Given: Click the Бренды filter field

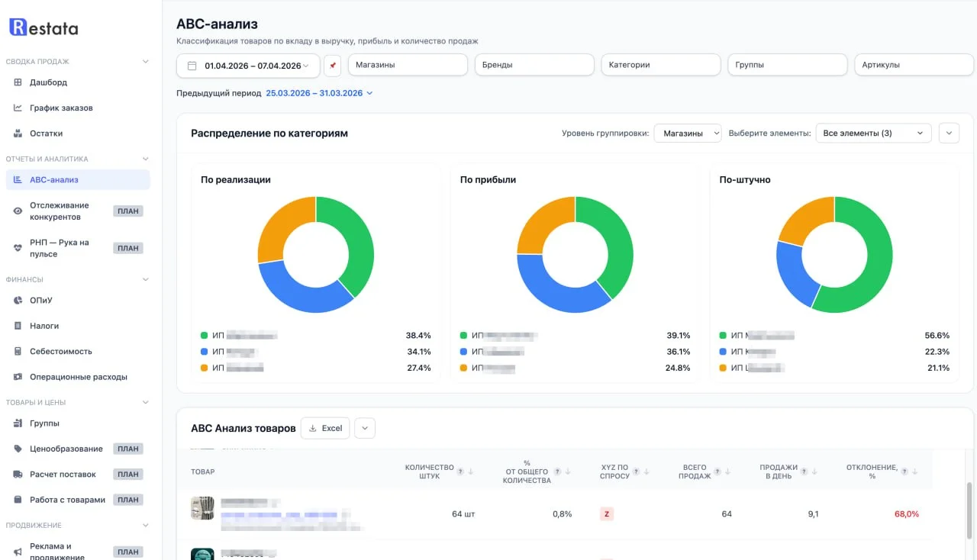Looking at the screenshot, I should pos(534,65).
